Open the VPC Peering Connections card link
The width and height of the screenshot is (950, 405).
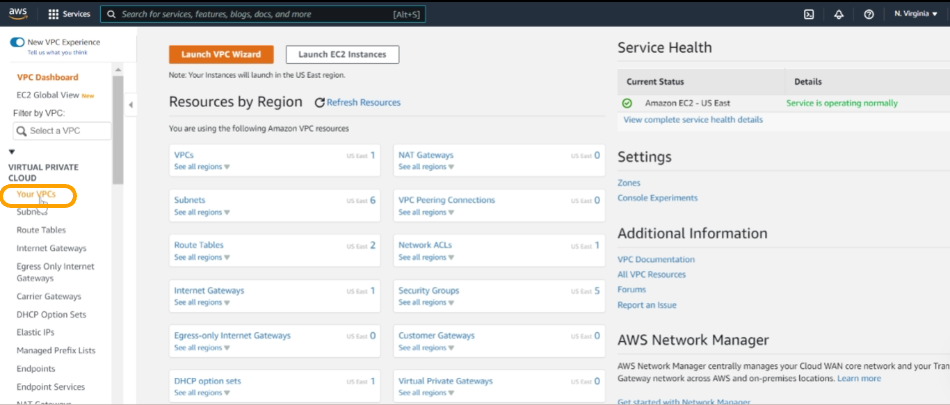[x=447, y=200]
